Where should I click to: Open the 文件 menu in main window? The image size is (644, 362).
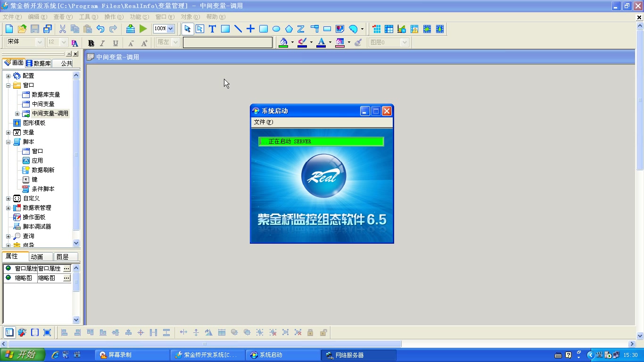pos(12,16)
